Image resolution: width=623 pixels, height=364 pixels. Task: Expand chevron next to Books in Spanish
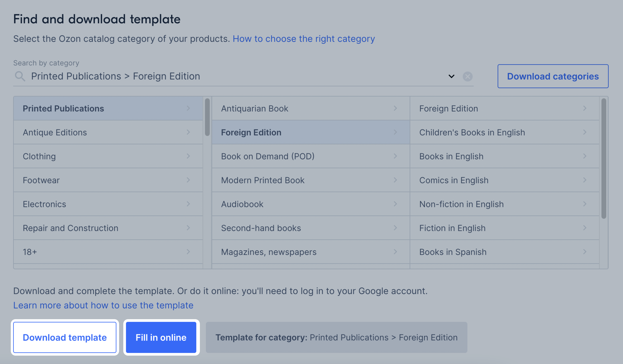point(585,252)
